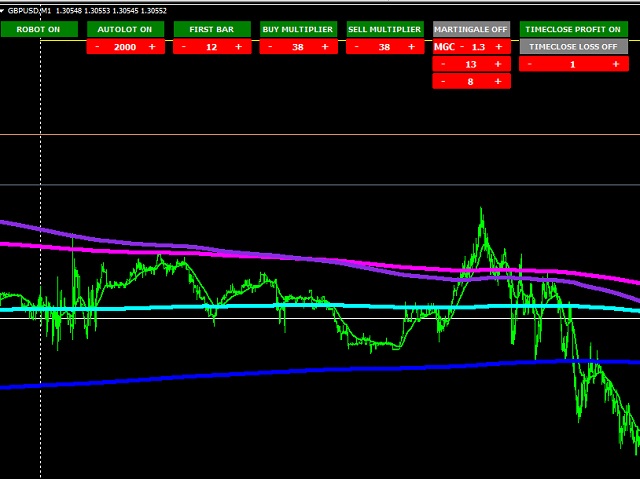Decrease the autolot value 2000
Image resolution: width=640 pixels, height=480 pixels.
coord(97,47)
